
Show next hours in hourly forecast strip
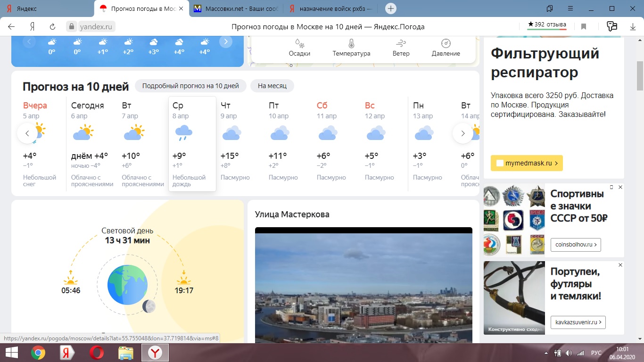click(226, 42)
